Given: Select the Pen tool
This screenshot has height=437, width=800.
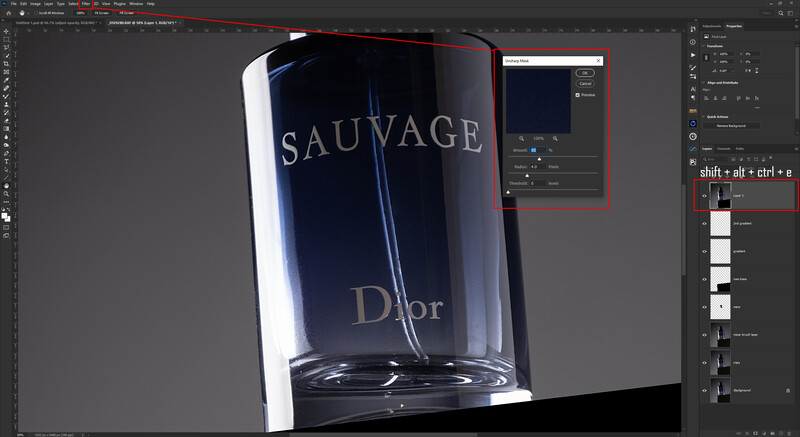Looking at the screenshot, I should point(7,153).
